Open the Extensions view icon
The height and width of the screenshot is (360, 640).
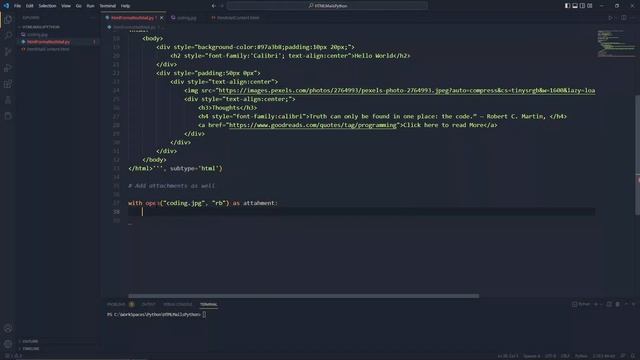tap(8, 84)
